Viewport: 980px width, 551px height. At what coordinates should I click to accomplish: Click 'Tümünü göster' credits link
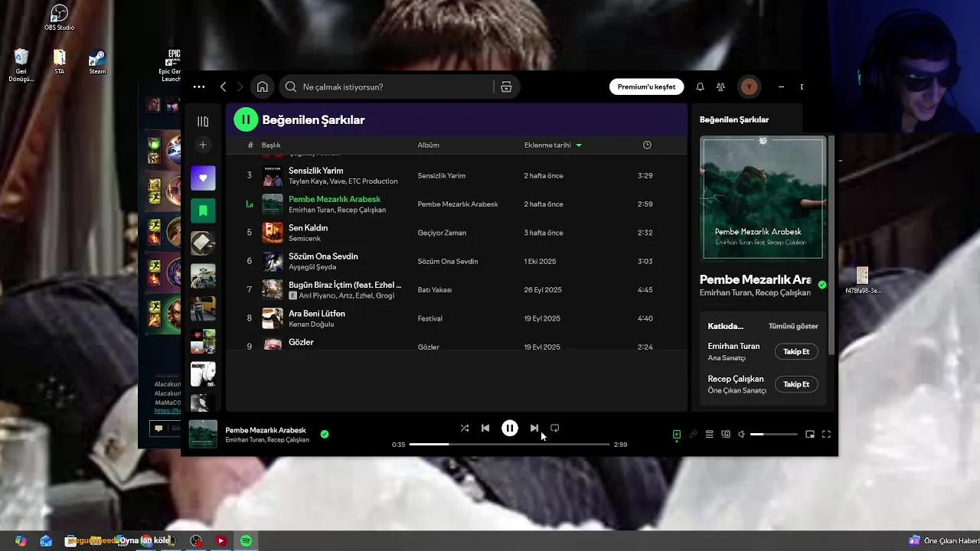click(x=793, y=326)
